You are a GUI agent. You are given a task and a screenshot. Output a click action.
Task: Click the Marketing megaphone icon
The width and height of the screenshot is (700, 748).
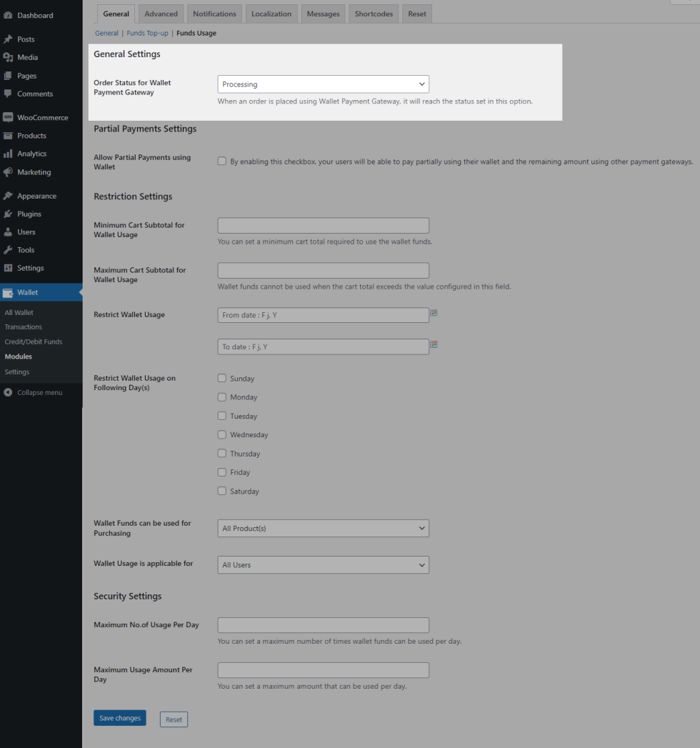click(8, 171)
